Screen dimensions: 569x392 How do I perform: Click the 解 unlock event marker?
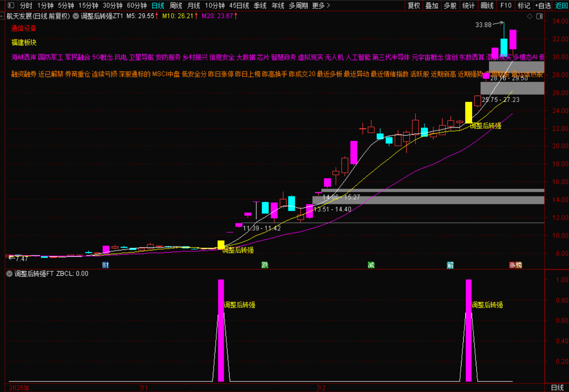click(x=450, y=265)
